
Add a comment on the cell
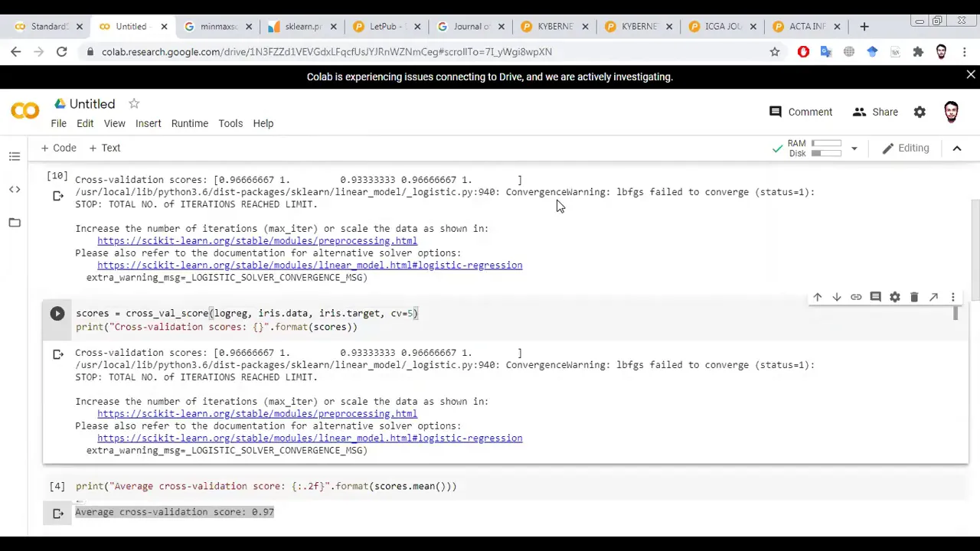point(875,297)
